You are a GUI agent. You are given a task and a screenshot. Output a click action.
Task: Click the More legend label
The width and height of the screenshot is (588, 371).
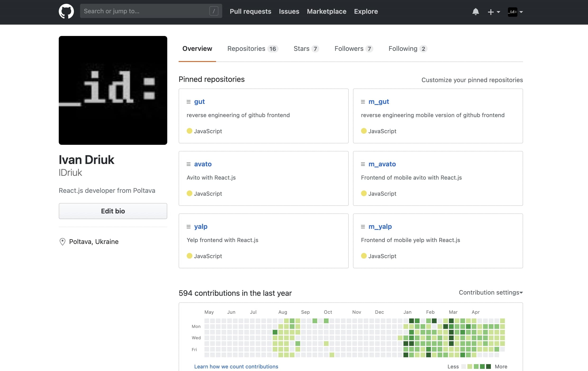coord(501,366)
